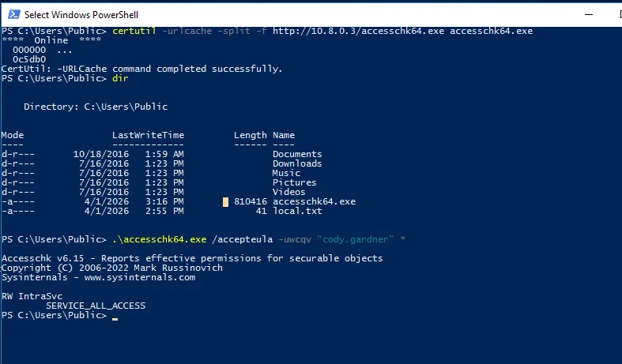Click the blinking cursor at the last prompt
Image resolution: width=622 pixels, height=364 pixels.
[115, 318]
